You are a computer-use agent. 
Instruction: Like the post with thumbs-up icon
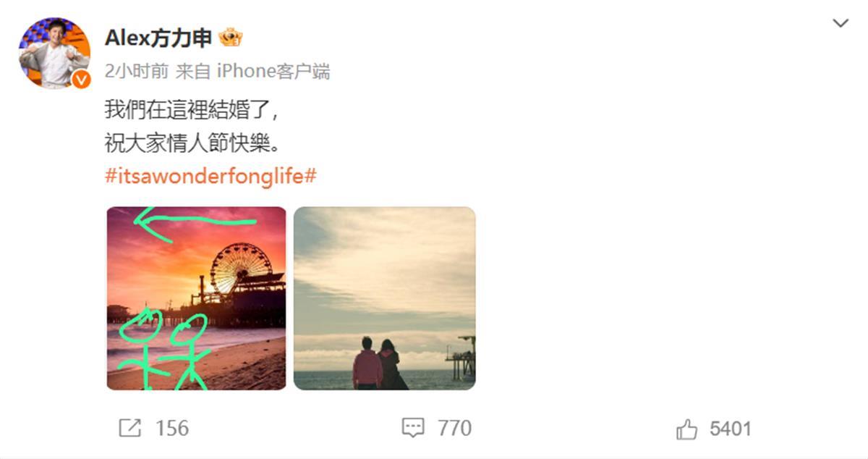(686, 429)
